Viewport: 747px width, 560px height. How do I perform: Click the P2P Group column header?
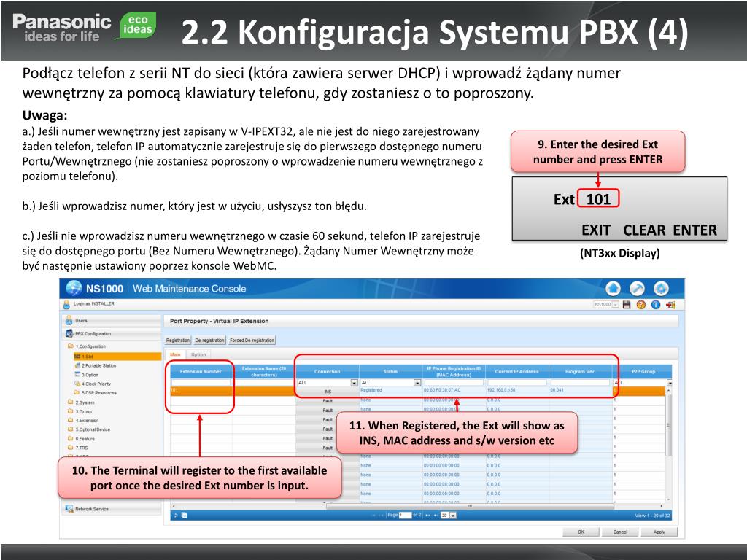pos(643,371)
